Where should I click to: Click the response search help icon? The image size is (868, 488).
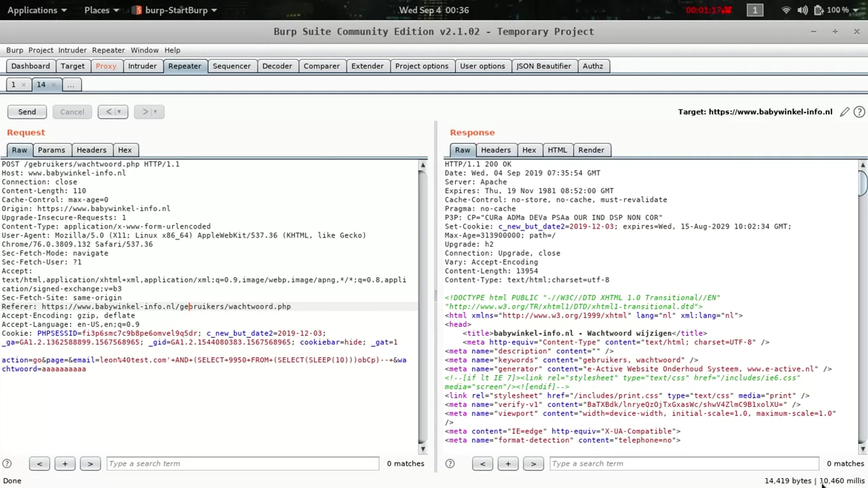point(450,464)
